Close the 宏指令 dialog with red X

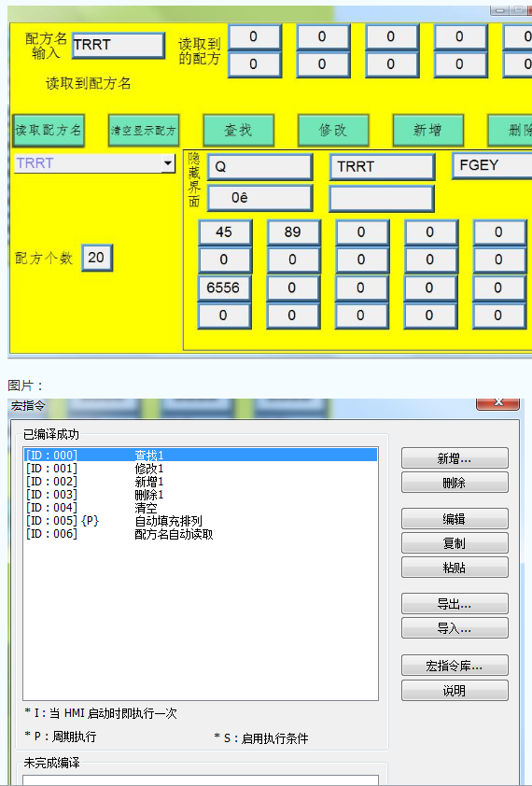point(497,402)
